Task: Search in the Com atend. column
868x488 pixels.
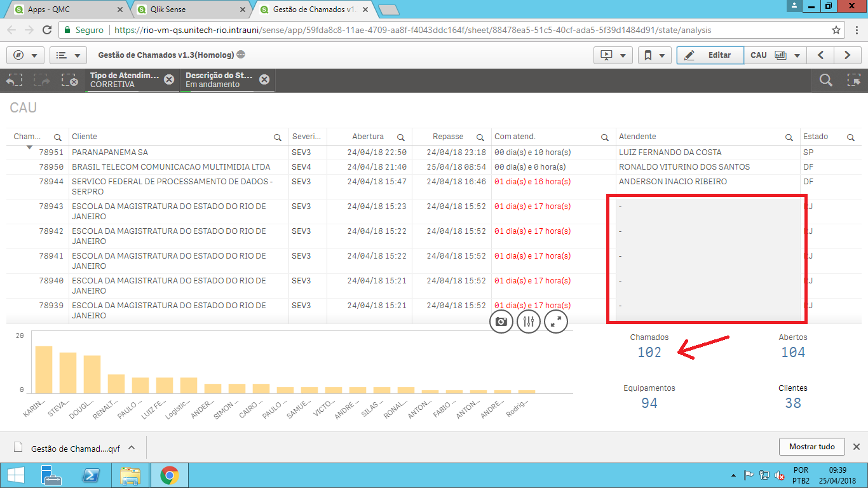Action: coord(605,137)
